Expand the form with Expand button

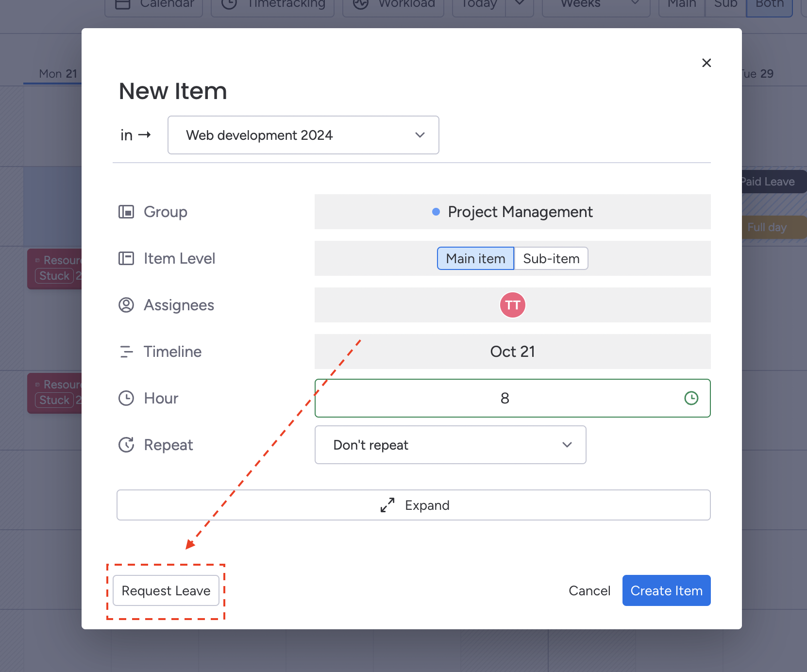pos(414,505)
